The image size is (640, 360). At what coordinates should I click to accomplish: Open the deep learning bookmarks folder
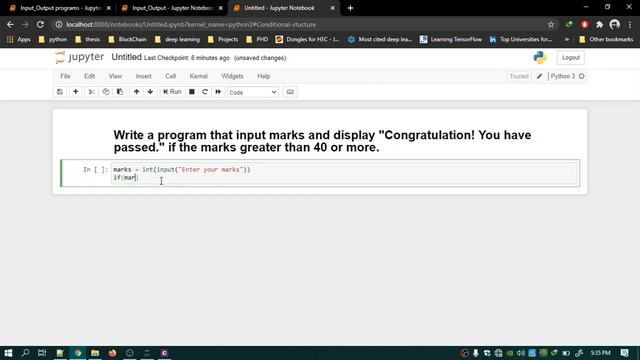(x=178, y=40)
